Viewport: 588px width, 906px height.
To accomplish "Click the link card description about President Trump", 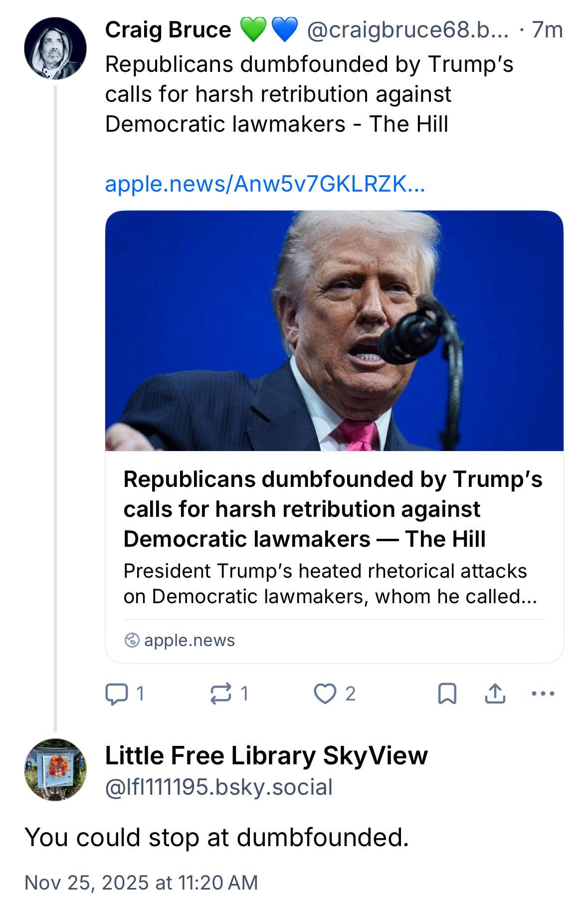I will pos(329,584).
